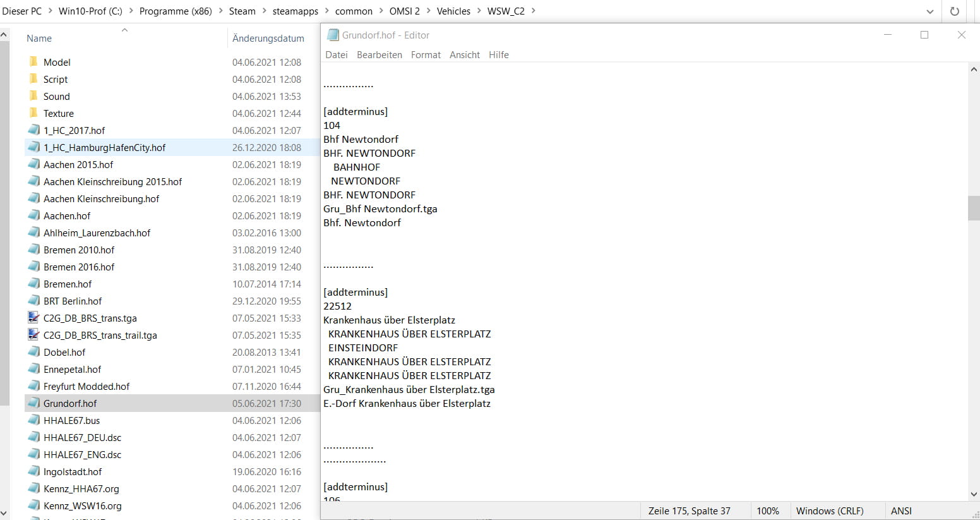Click the Texture folder icon
The width and height of the screenshot is (980, 520).
pyautogui.click(x=33, y=113)
